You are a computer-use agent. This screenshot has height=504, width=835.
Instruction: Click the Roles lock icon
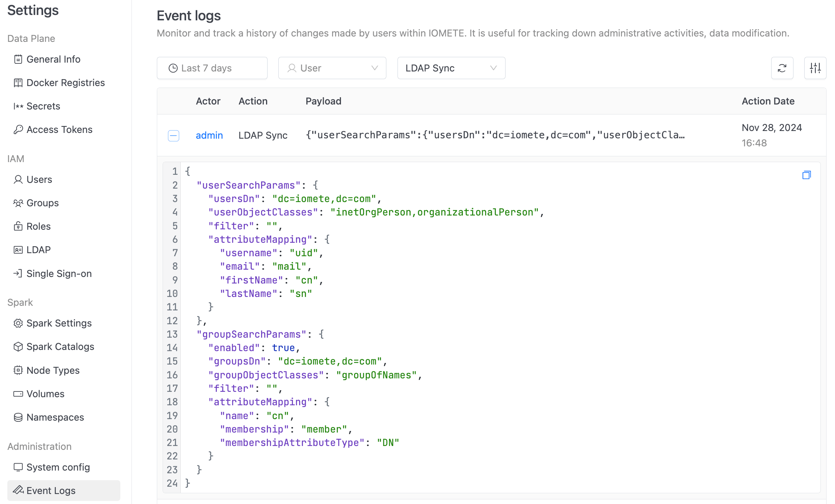[18, 226]
